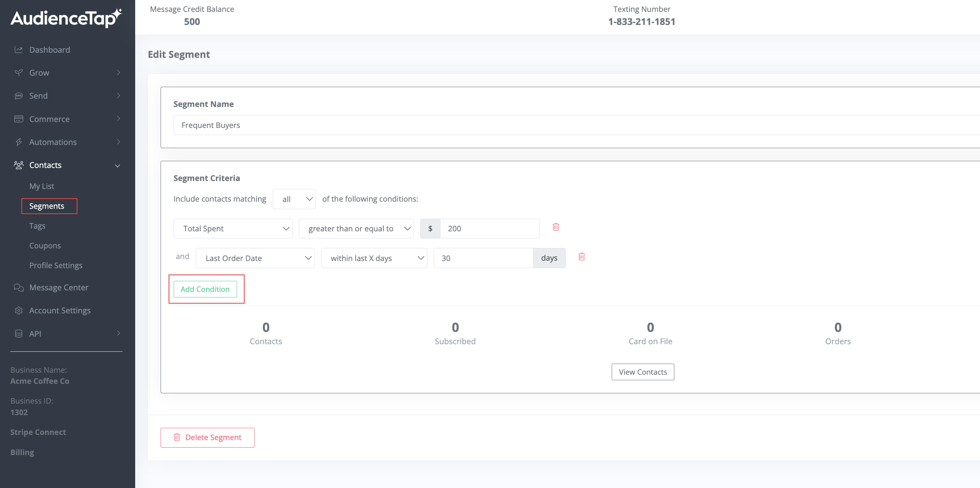Click the Contacts people icon
Viewport: 980px width, 488px height.
pyautogui.click(x=19, y=165)
